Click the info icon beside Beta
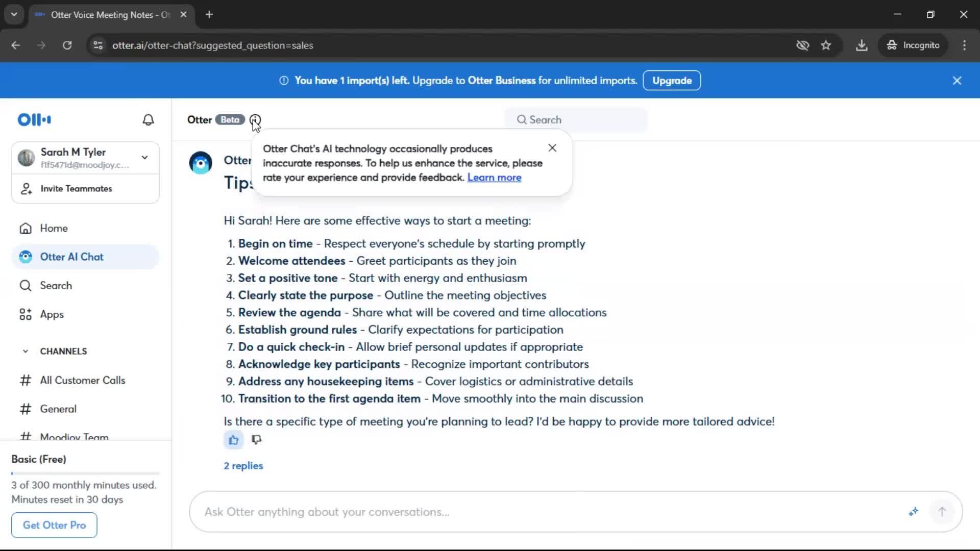Screen dimensions: 980x551 255,120
